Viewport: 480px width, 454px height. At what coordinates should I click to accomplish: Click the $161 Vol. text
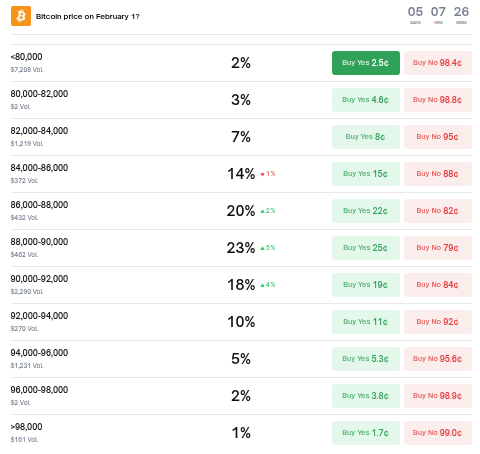point(24,440)
